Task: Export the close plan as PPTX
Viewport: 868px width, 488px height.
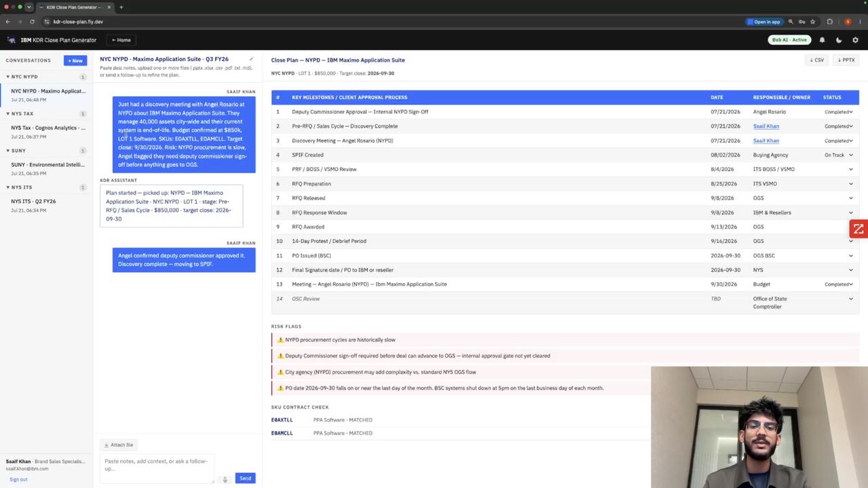Action: (x=846, y=60)
